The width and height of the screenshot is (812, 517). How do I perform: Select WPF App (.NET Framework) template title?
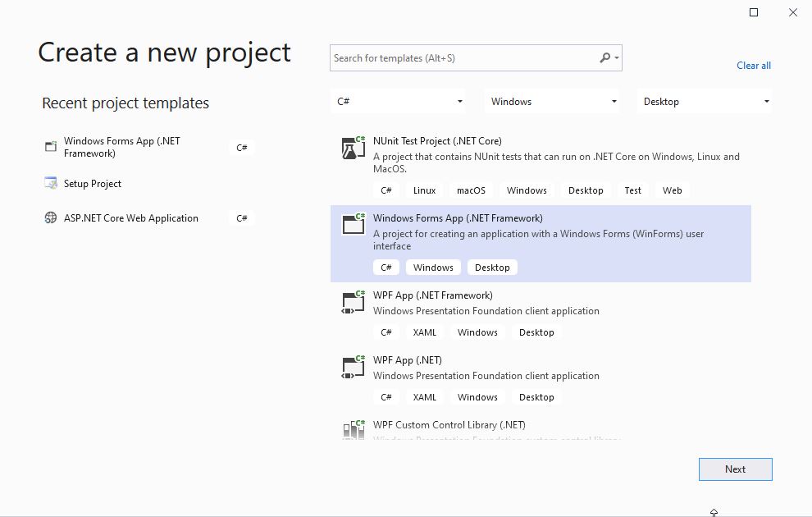(x=433, y=295)
